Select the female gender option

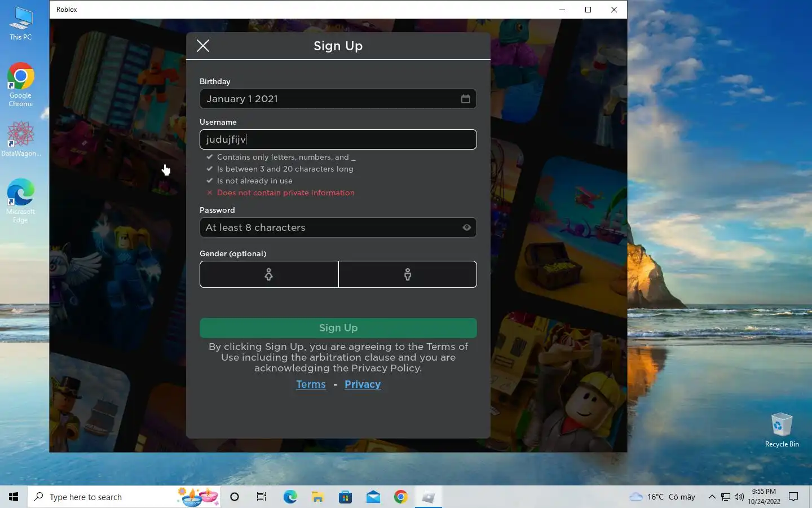[269, 274]
